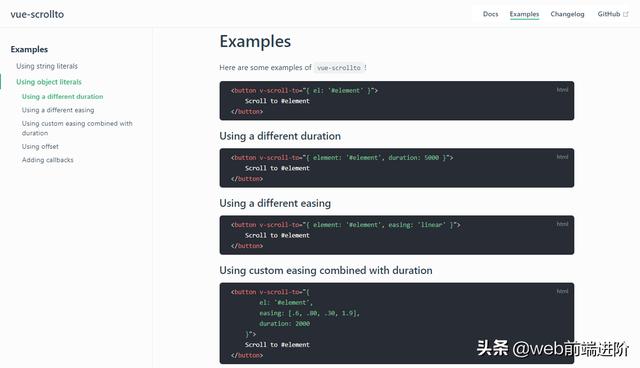Jump to Adding callbacks in sidebar
This screenshot has width=640, height=368.
pos(48,160)
